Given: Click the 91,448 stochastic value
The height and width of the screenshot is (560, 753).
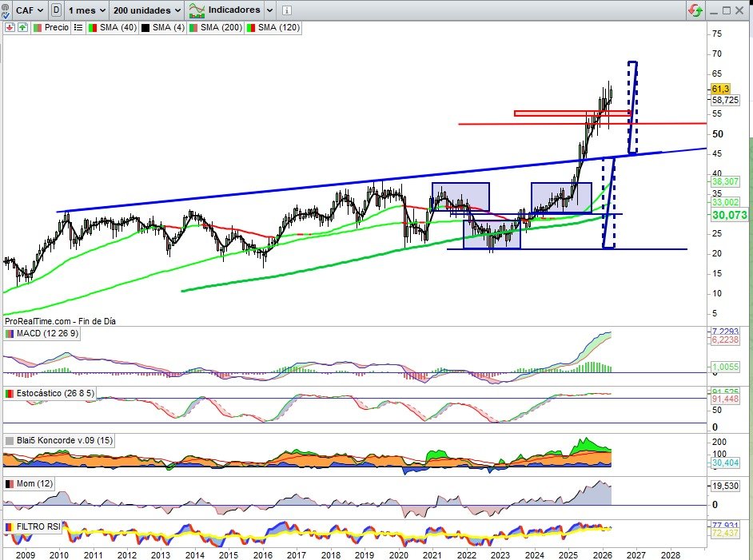Looking at the screenshot, I should (x=725, y=399).
